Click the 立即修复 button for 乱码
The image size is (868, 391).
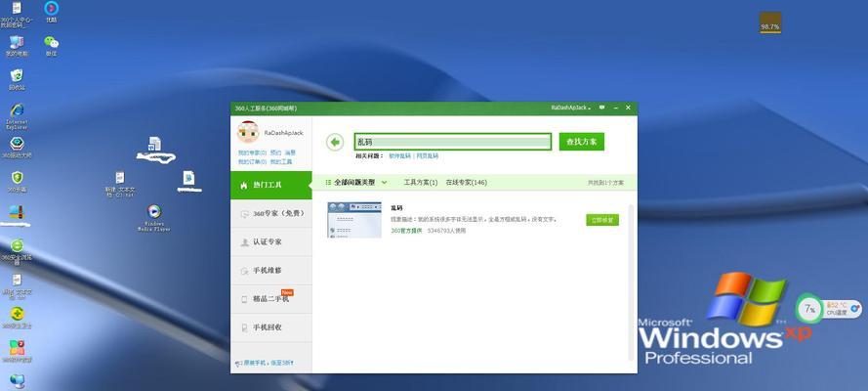[x=602, y=220]
